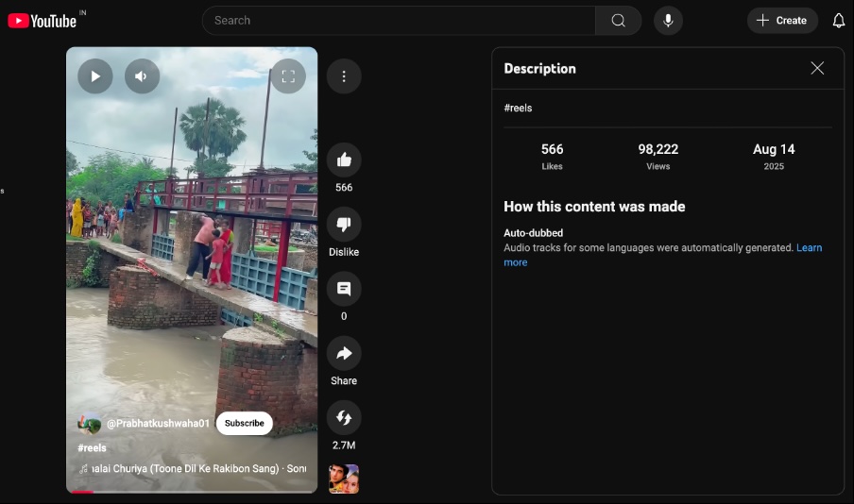Open the notifications bell
The height and width of the screenshot is (504, 854).
coord(839,21)
